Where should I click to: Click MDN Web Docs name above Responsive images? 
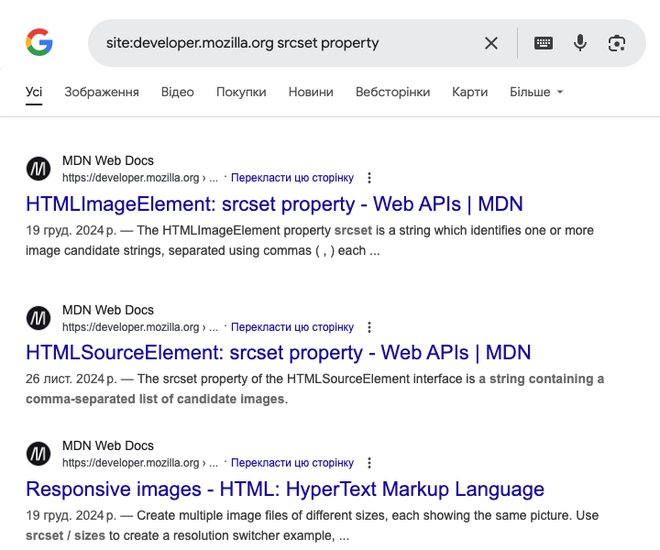pos(108,445)
